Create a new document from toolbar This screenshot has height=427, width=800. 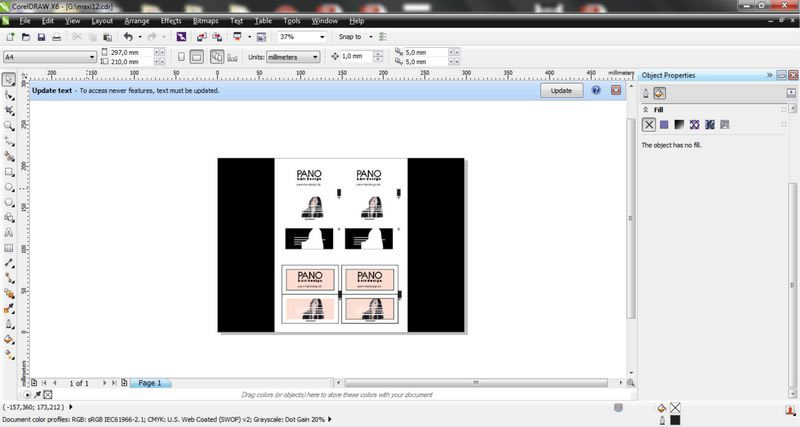10,37
